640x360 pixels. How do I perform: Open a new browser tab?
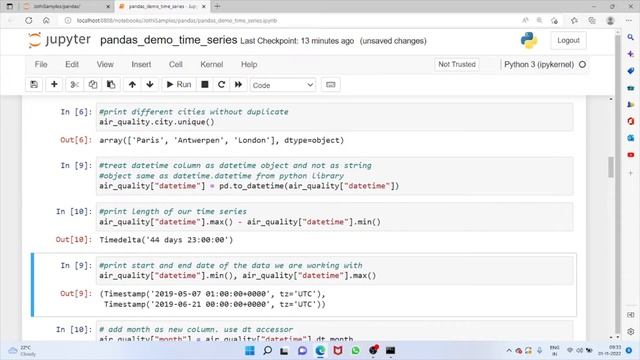(217, 6)
